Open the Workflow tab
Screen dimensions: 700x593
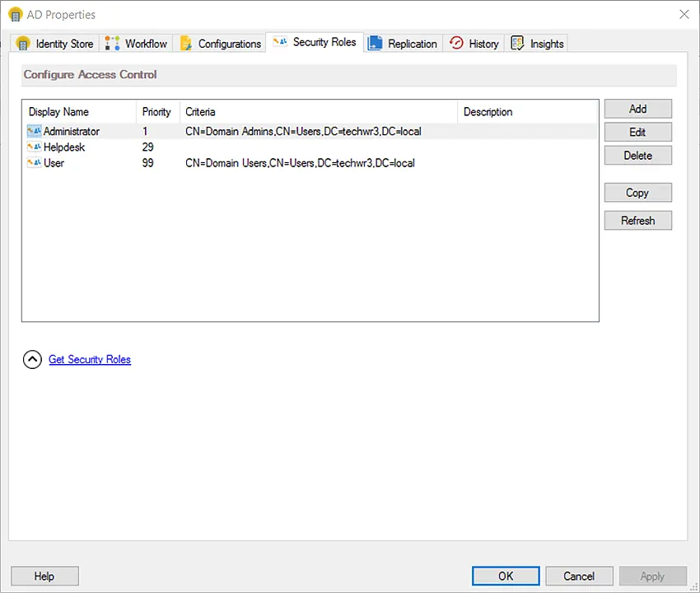[x=136, y=44]
